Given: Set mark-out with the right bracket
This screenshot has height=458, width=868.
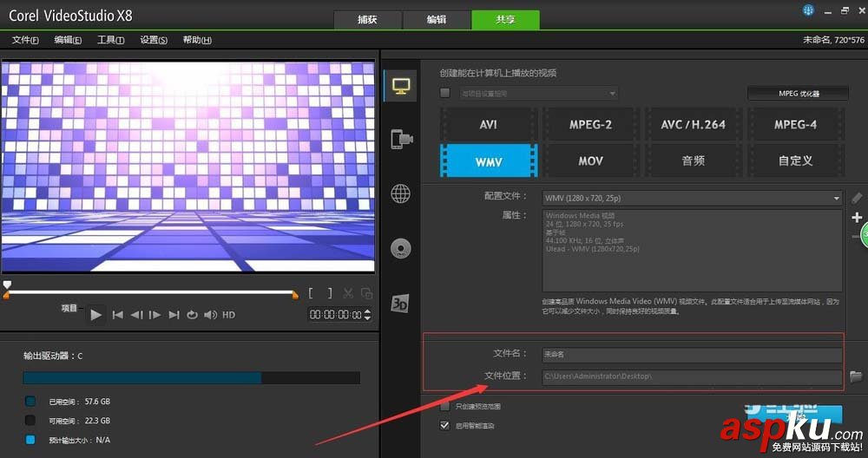Looking at the screenshot, I should coord(330,293).
